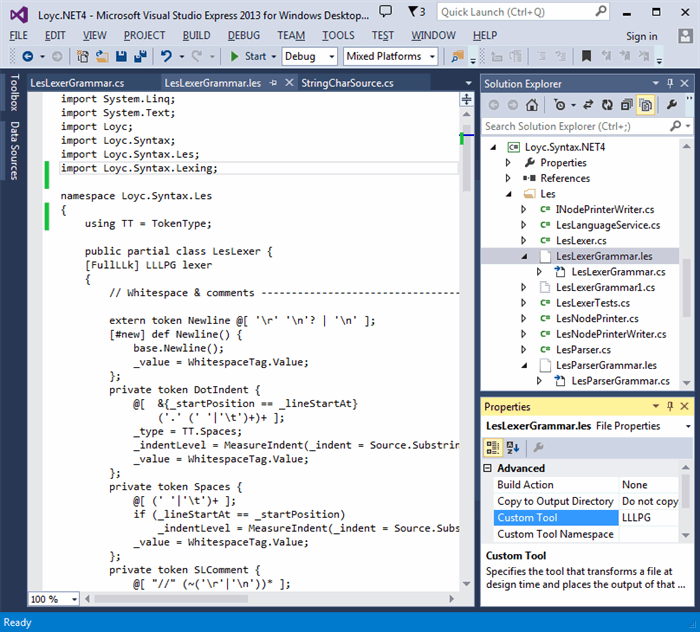Click the Save All toolbar icon
The image size is (700, 632).
141,56
